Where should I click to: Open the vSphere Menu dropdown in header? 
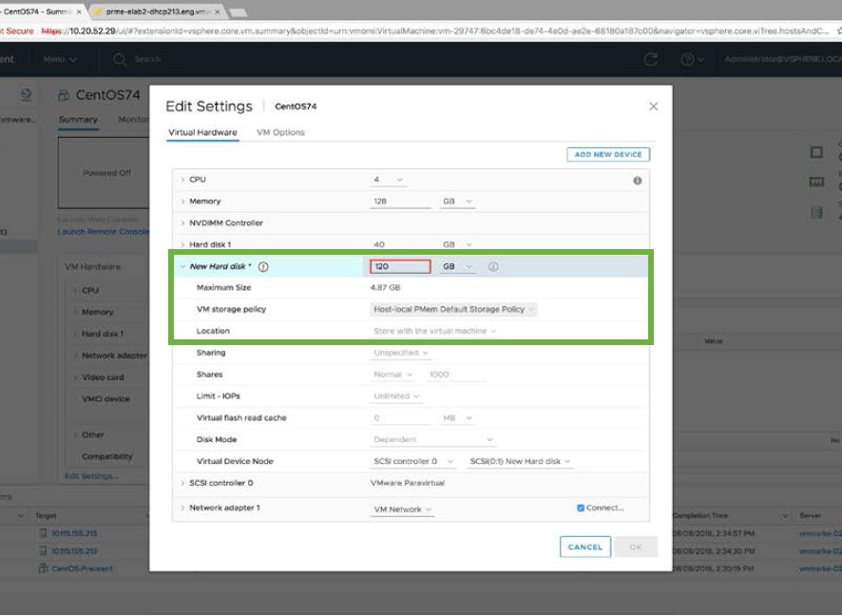(60, 59)
